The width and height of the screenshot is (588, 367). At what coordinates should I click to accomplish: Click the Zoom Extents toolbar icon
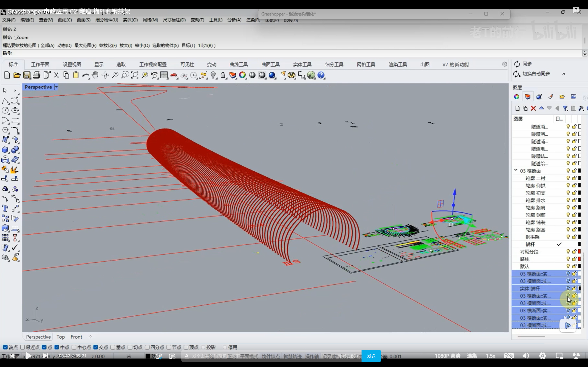[x=134, y=75]
